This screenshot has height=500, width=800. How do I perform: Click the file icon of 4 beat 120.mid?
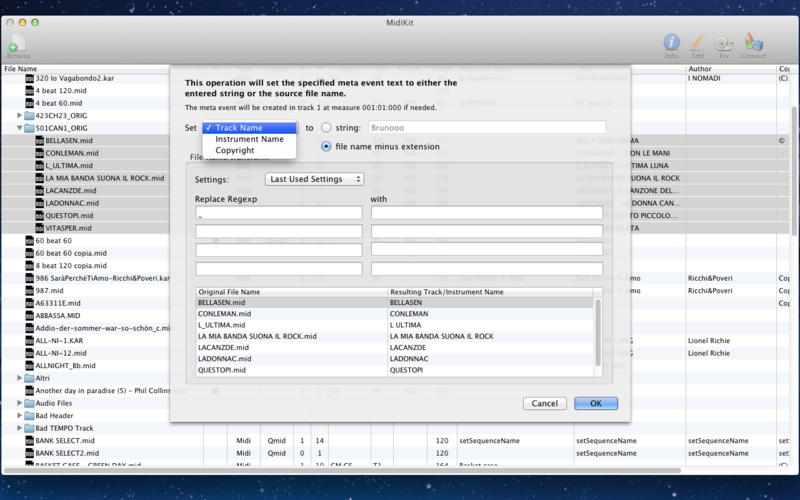coord(30,91)
